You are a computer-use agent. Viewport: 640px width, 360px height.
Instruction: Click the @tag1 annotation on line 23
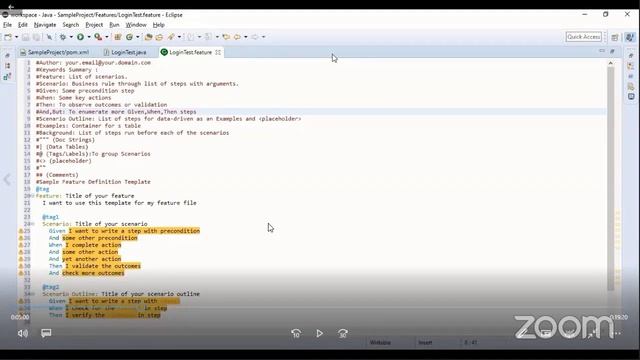click(x=51, y=217)
